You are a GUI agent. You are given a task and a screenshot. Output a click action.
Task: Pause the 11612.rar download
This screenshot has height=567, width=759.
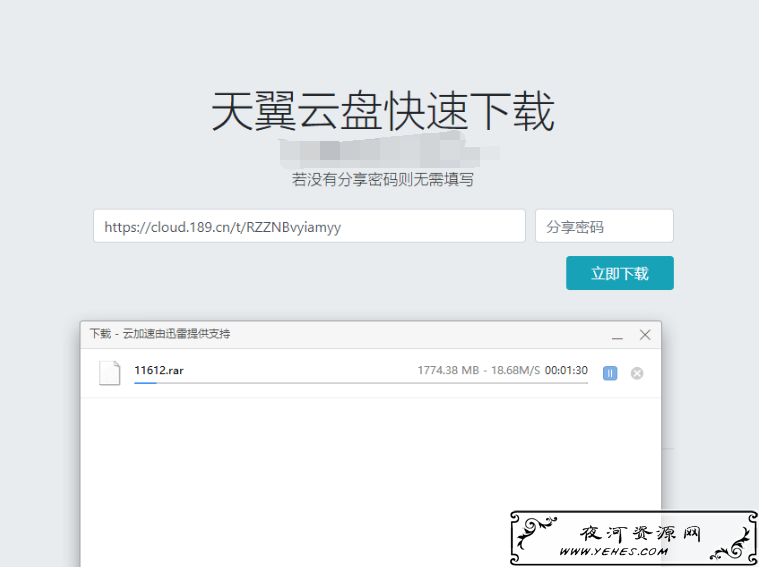coord(610,373)
